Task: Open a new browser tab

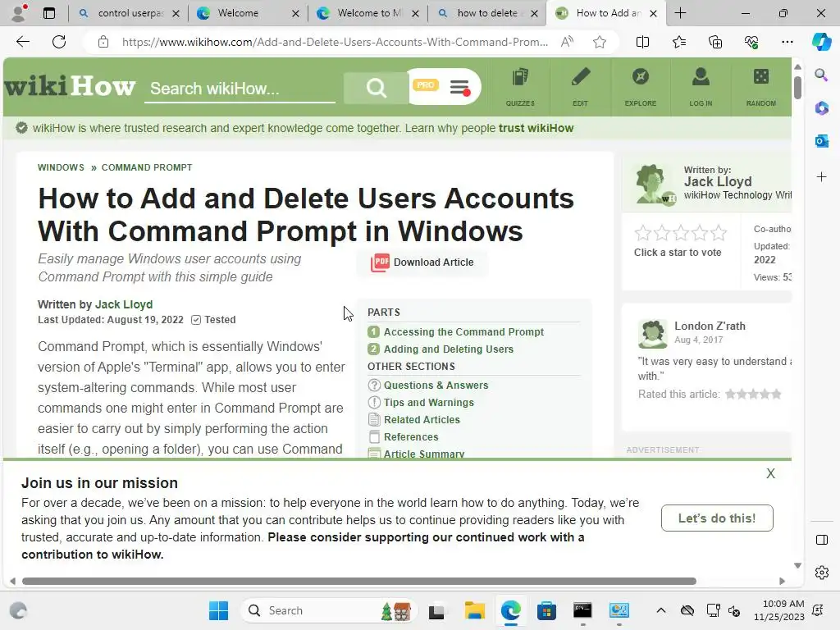Action: (x=680, y=13)
